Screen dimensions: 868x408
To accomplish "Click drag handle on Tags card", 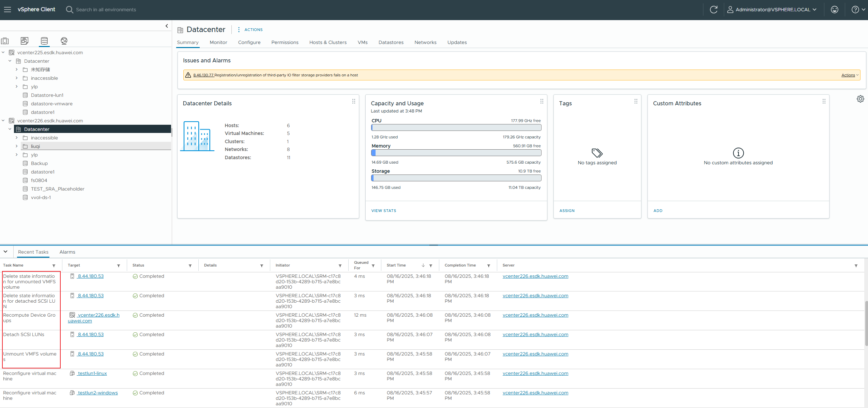I will [x=636, y=102].
